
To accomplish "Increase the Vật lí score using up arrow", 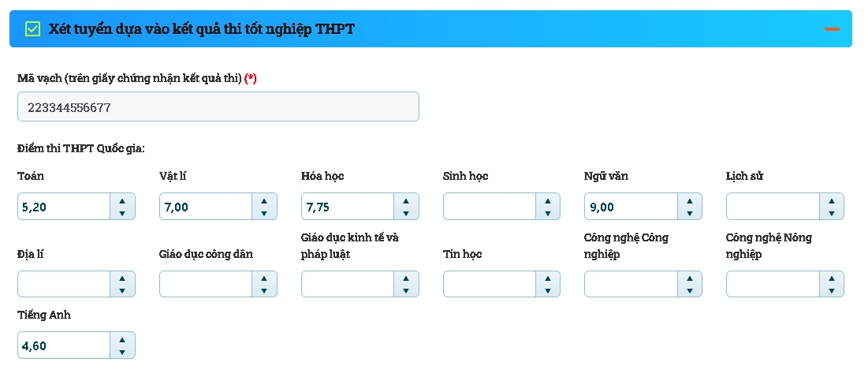I will pos(264,200).
